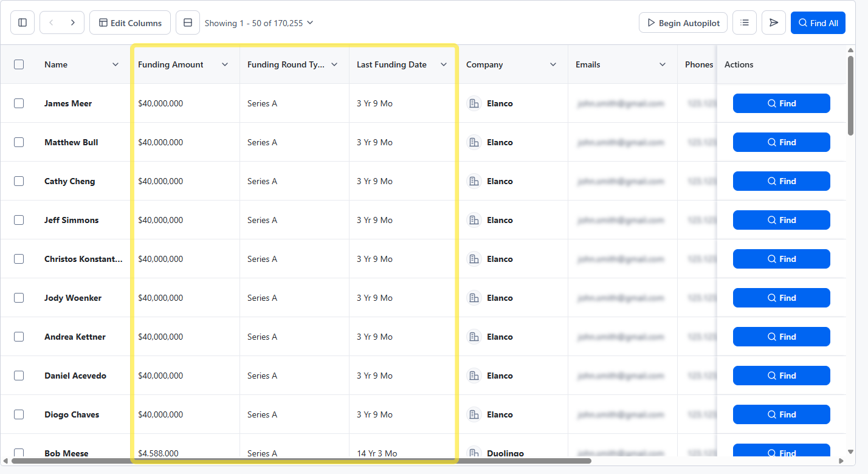Check the Christos Konstant... row checkbox
This screenshot has height=474, width=868.
tap(19, 259)
